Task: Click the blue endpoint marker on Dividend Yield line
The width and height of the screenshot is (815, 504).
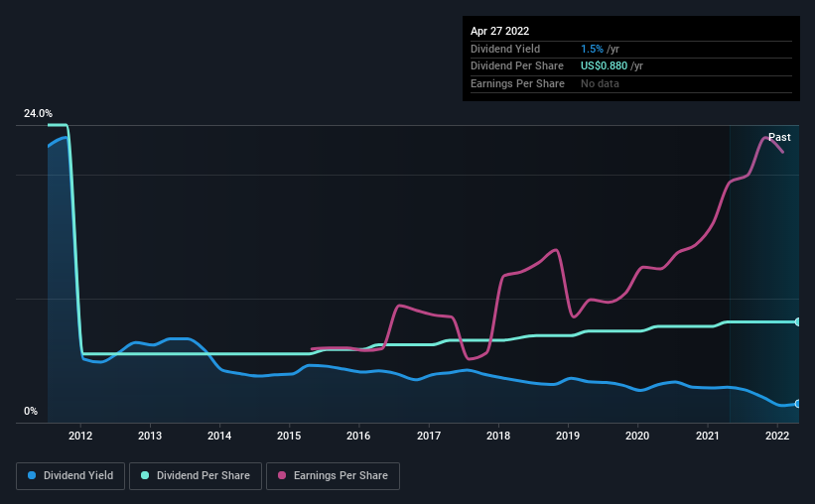Action: pos(798,404)
